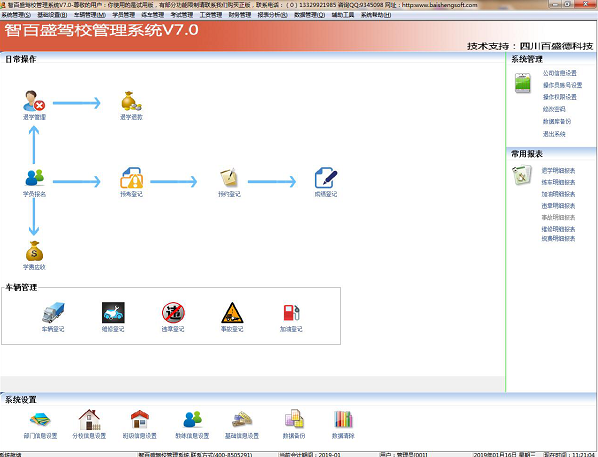598x457 pixels.
Task: Open the 维修登记 scooter icon
Action: tap(113, 313)
